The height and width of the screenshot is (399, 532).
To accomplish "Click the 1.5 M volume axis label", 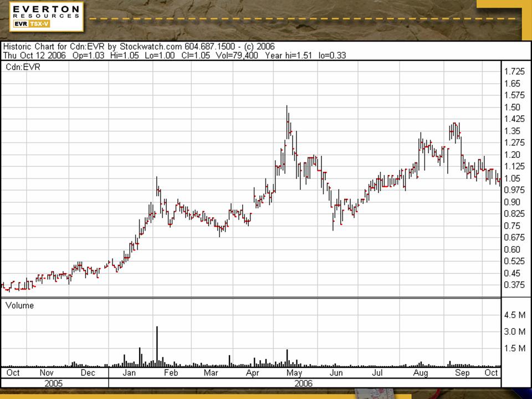I will pos(515,349).
